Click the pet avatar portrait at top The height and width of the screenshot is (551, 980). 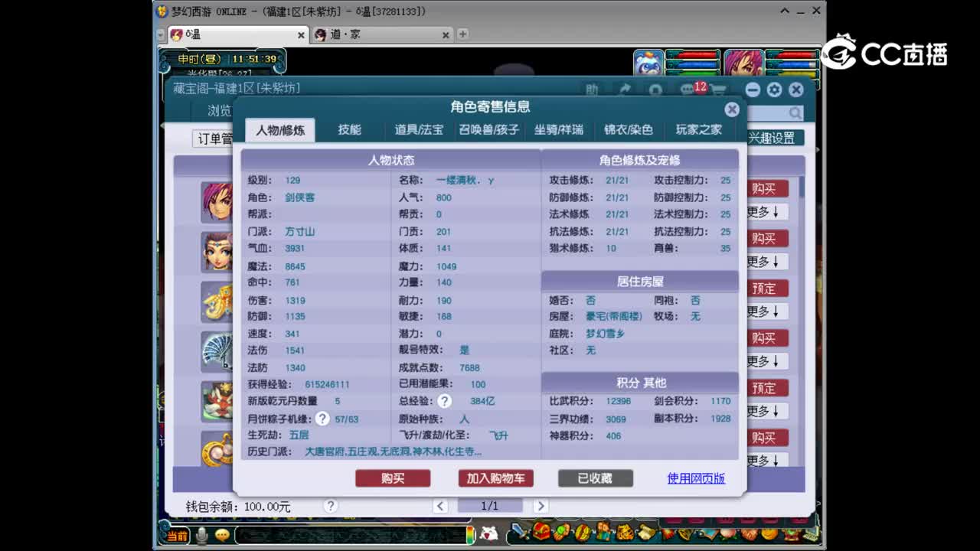[648, 63]
